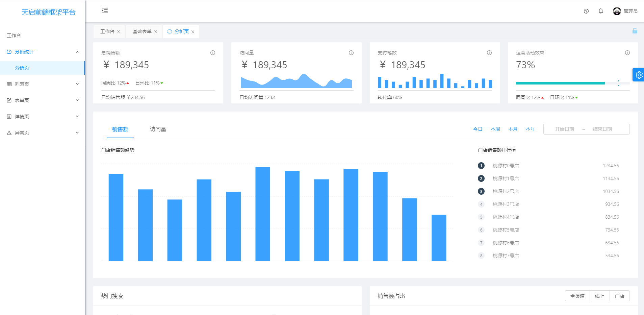Filter chart by 本年
The height and width of the screenshot is (315, 644).
[x=530, y=129]
